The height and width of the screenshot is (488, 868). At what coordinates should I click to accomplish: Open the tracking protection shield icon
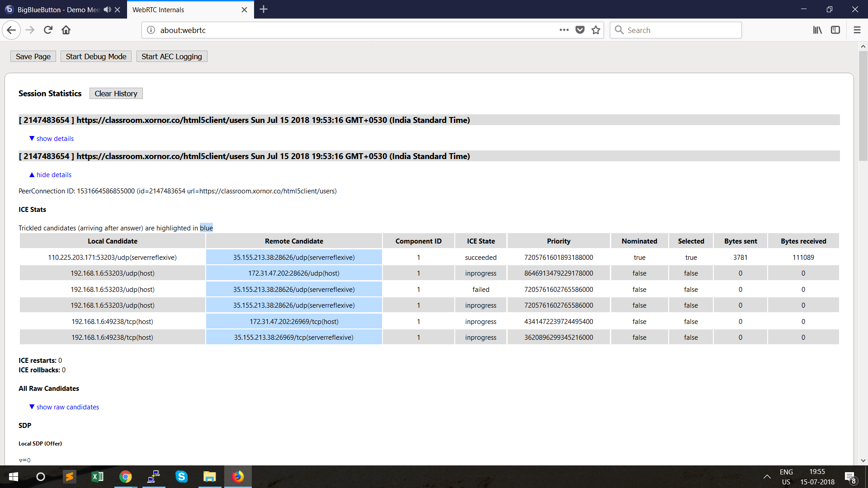pyautogui.click(x=580, y=30)
